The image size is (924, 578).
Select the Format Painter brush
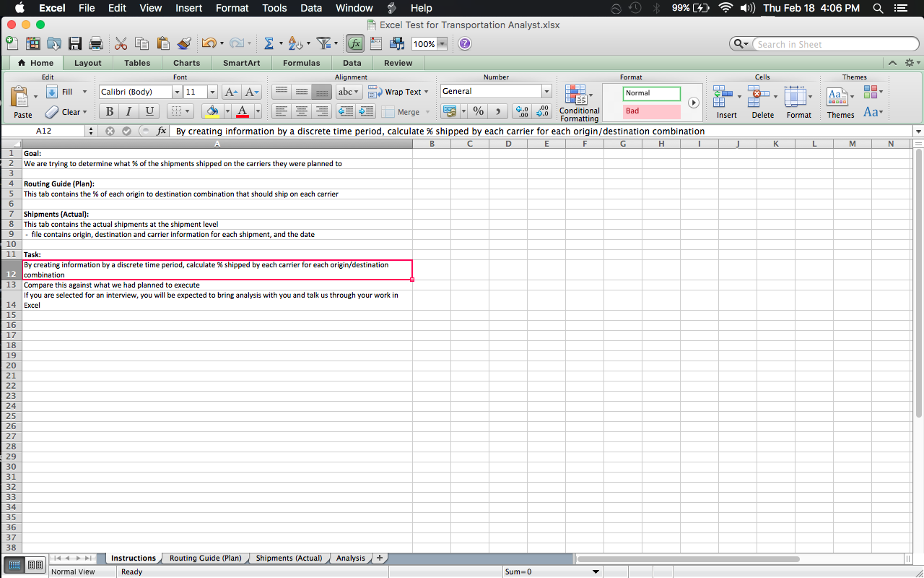coord(183,43)
